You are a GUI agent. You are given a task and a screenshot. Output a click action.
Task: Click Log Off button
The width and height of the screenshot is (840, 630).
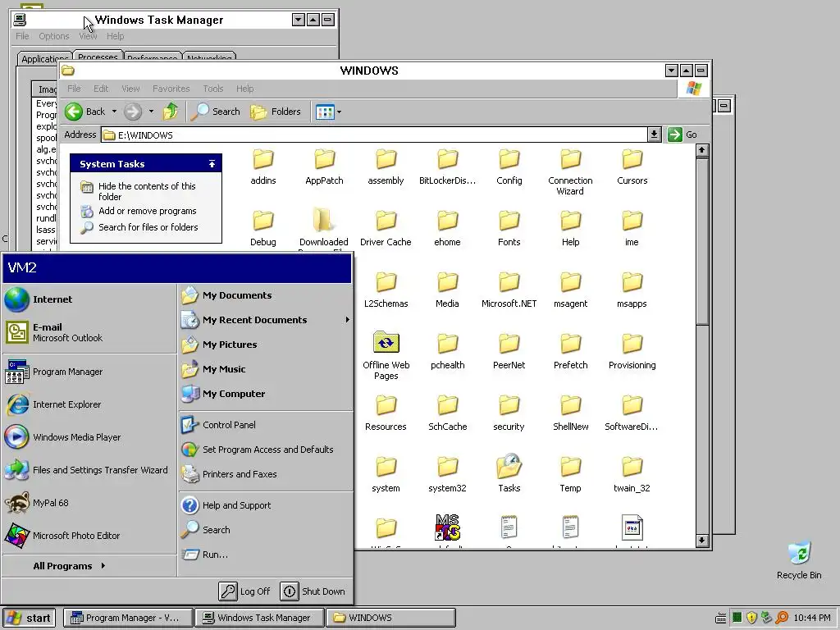click(244, 591)
